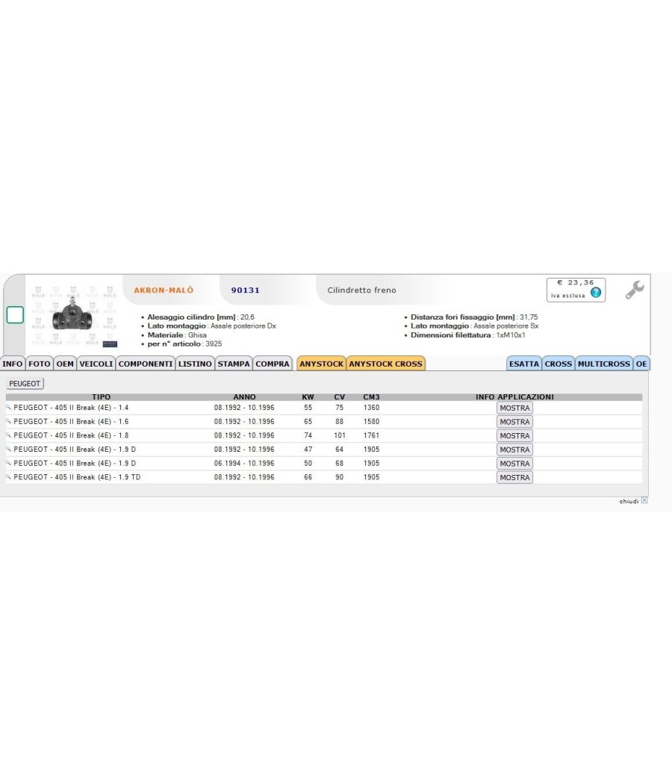The image size is (672, 784).
Task: Click the chiudi link
Action: [x=629, y=501]
